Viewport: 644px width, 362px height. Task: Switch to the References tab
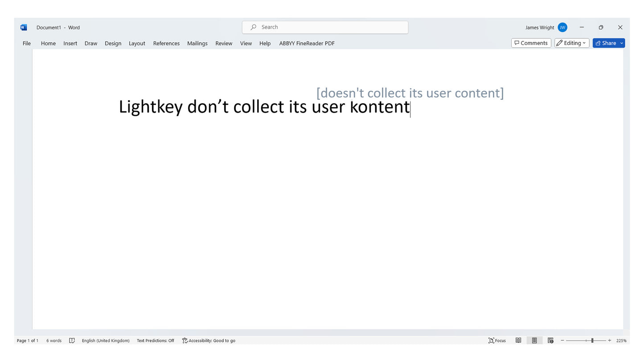tap(166, 43)
